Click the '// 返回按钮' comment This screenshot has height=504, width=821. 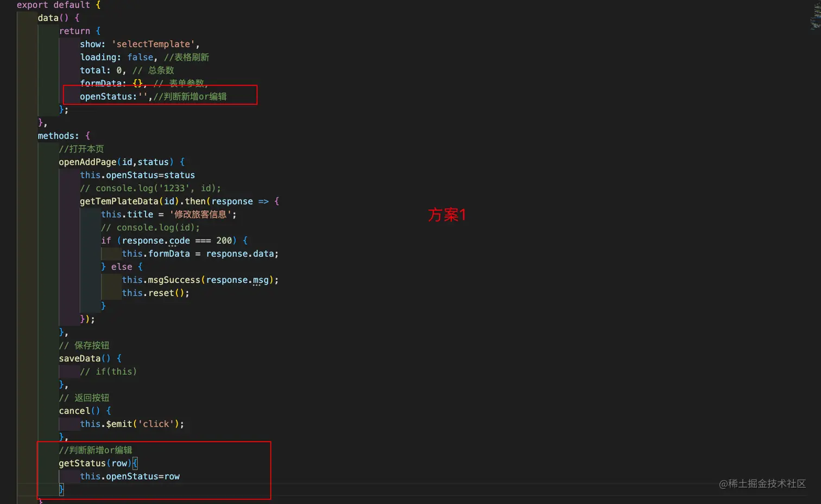[84, 398]
